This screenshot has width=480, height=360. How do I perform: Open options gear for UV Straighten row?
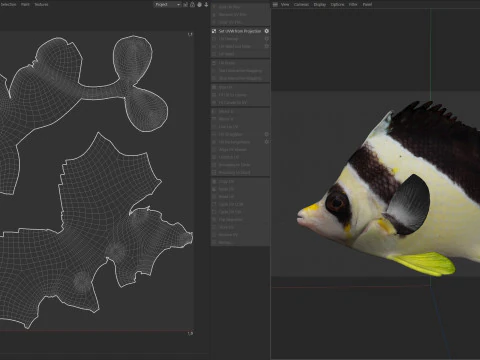click(x=267, y=134)
